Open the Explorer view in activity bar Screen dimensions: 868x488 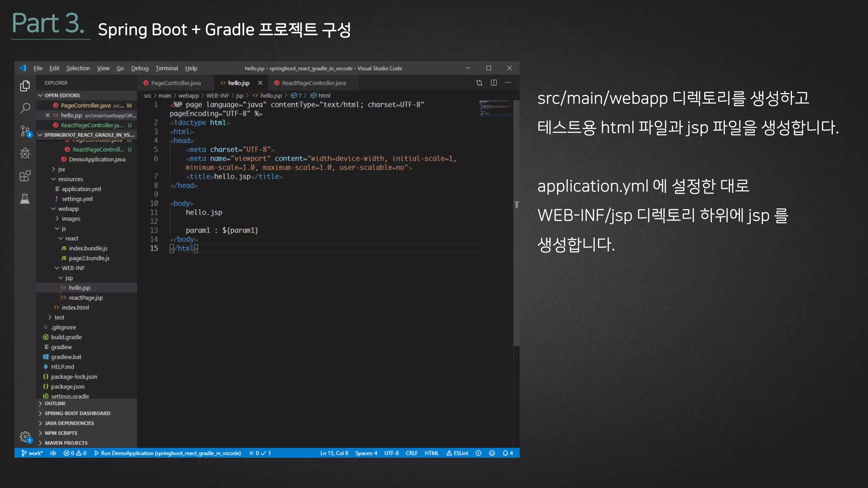(x=25, y=86)
